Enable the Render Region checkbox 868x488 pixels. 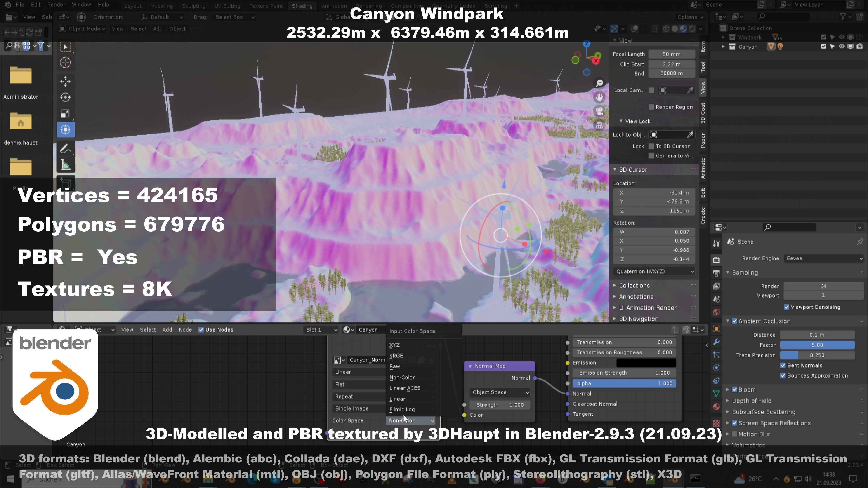pyautogui.click(x=651, y=107)
